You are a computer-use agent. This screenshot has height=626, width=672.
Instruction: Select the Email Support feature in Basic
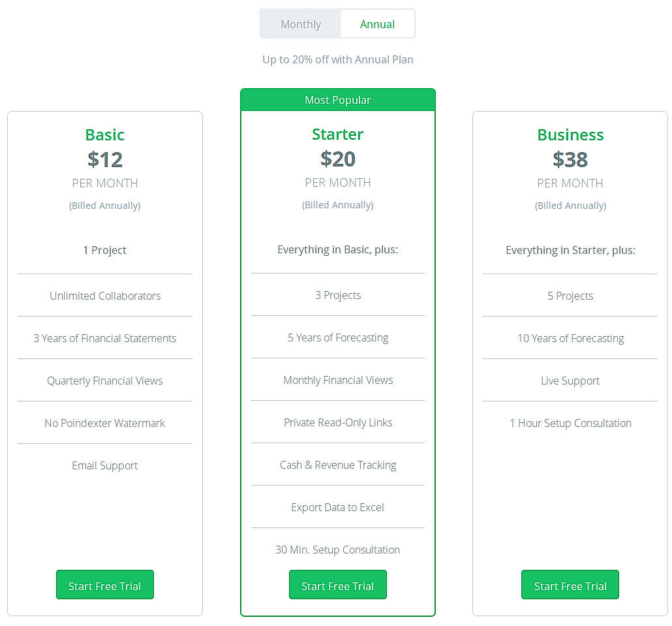(x=104, y=465)
